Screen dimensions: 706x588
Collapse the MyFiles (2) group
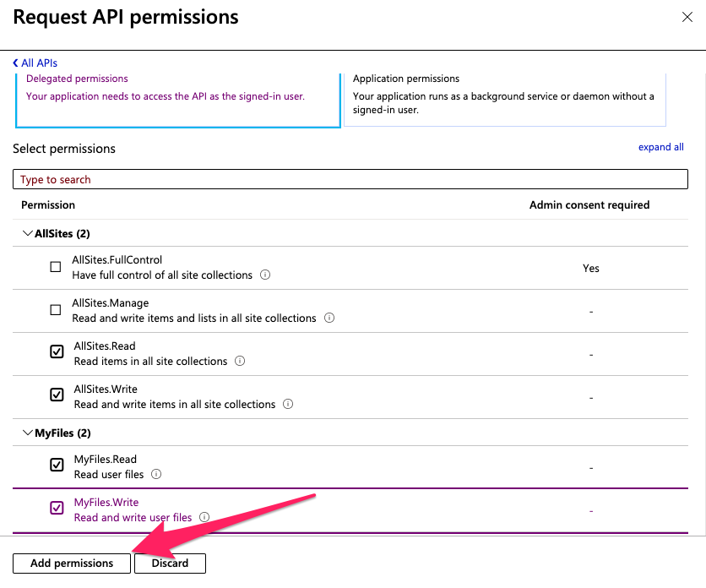[x=28, y=433]
